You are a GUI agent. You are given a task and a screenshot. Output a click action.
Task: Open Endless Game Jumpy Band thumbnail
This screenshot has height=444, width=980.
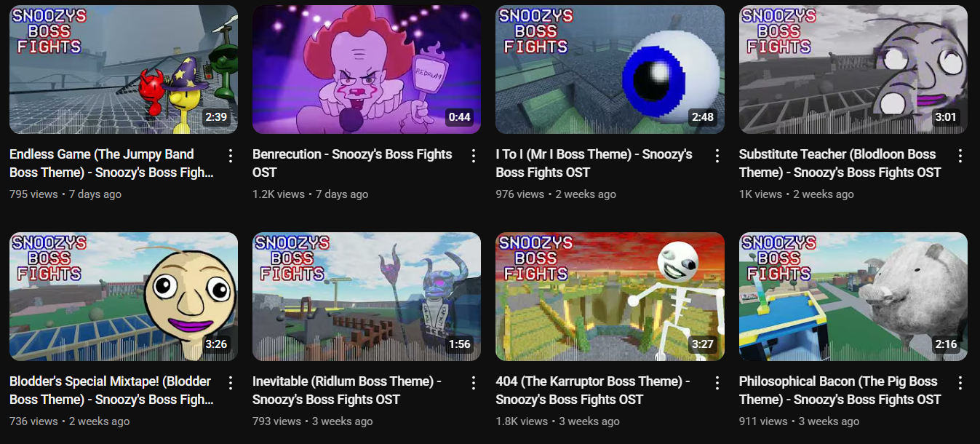click(124, 70)
